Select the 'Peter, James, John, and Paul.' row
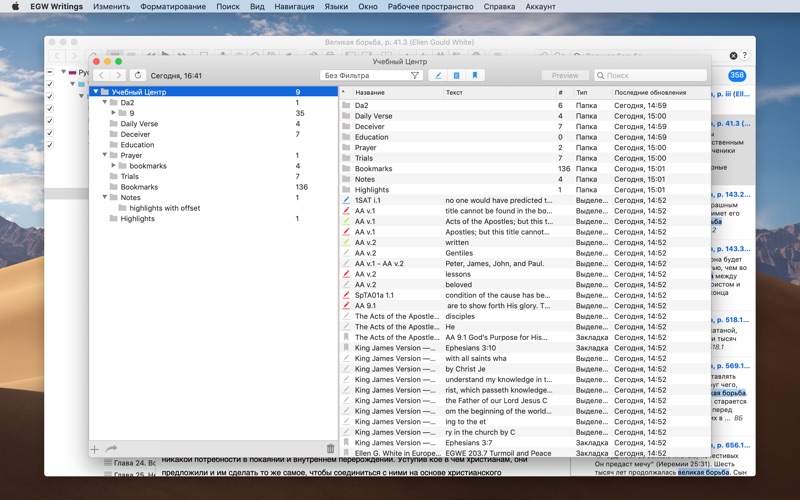This screenshot has height=500, width=800. click(524, 264)
